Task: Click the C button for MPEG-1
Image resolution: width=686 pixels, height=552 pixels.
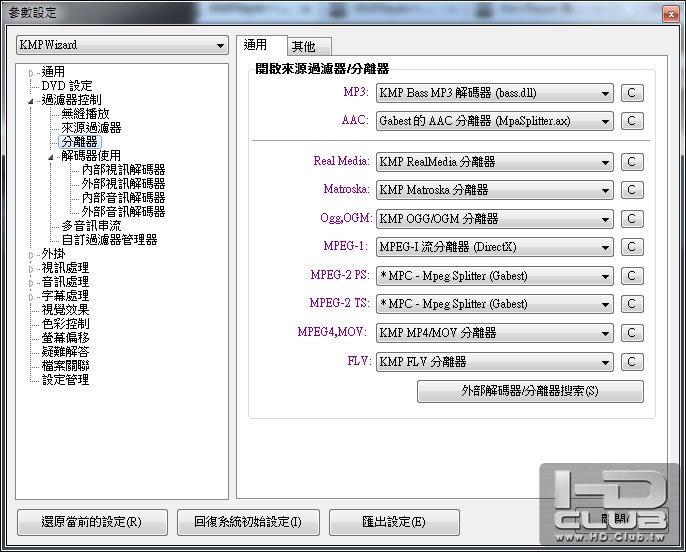Action: (632, 247)
